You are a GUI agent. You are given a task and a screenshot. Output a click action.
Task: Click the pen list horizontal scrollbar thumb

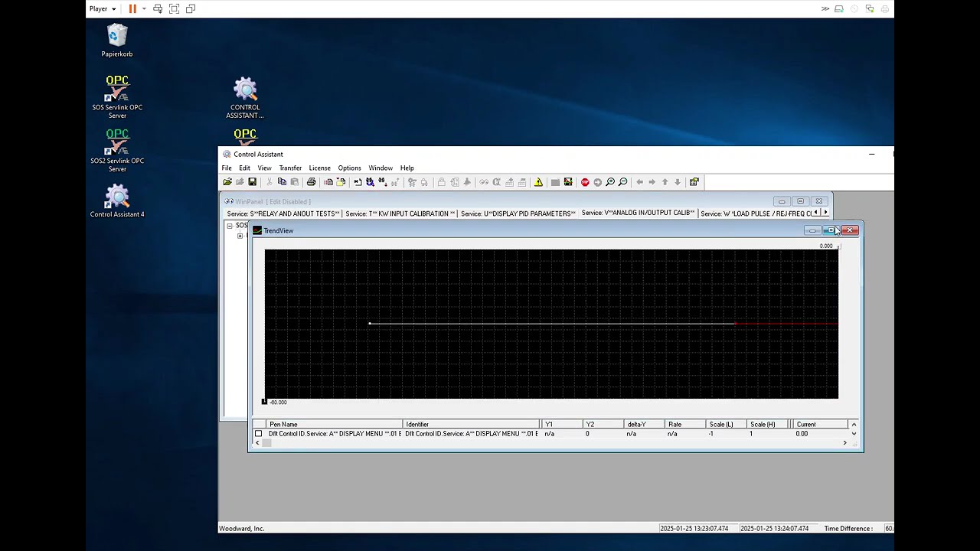(267, 442)
